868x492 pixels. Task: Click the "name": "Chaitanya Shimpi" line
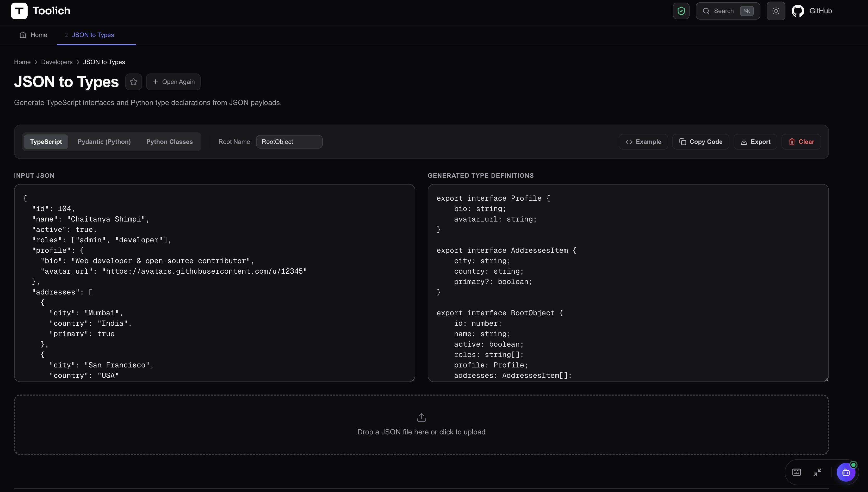click(x=90, y=219)
